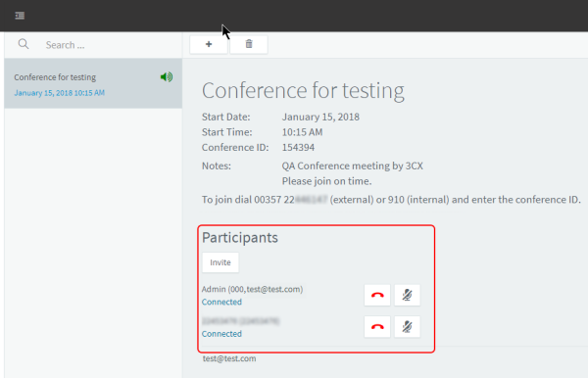
Task: Mute the Admin participant's microphone
Action: pyautogui.click(x=407, y=295)
